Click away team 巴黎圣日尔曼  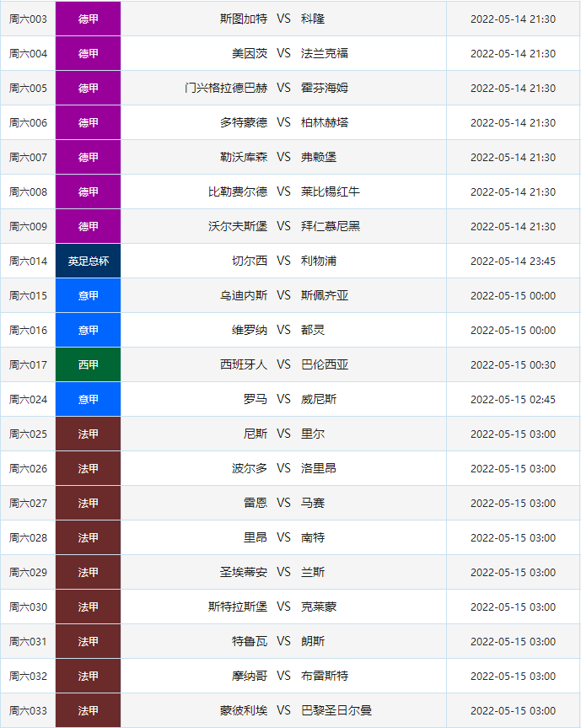click(336, 711)
